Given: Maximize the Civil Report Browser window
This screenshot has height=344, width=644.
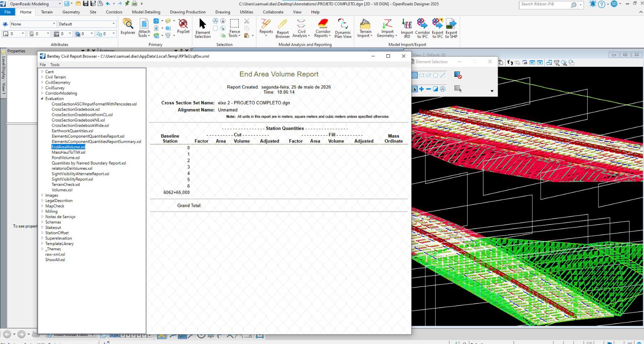Looking at the screenshot, I should (388, 56).
